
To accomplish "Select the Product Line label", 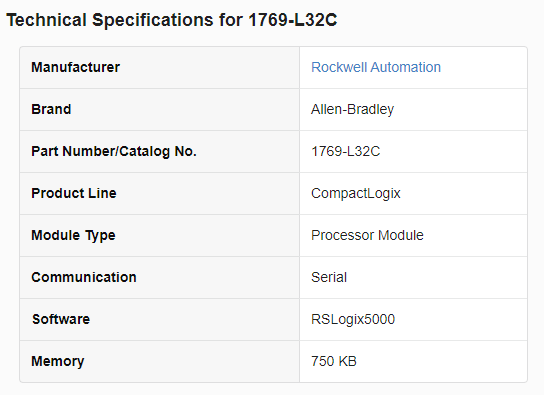I will click(x=74, y=193).
